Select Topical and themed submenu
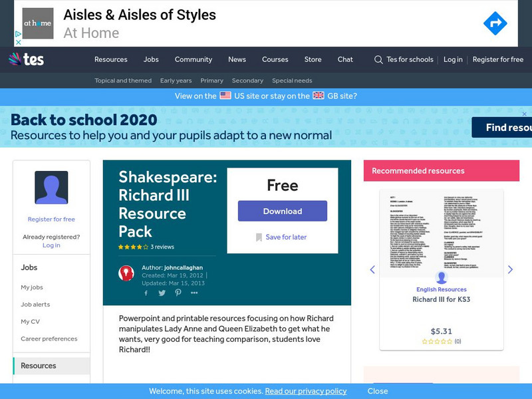Image resolution: width=532 pixels, height=399 pixels. 123,80
